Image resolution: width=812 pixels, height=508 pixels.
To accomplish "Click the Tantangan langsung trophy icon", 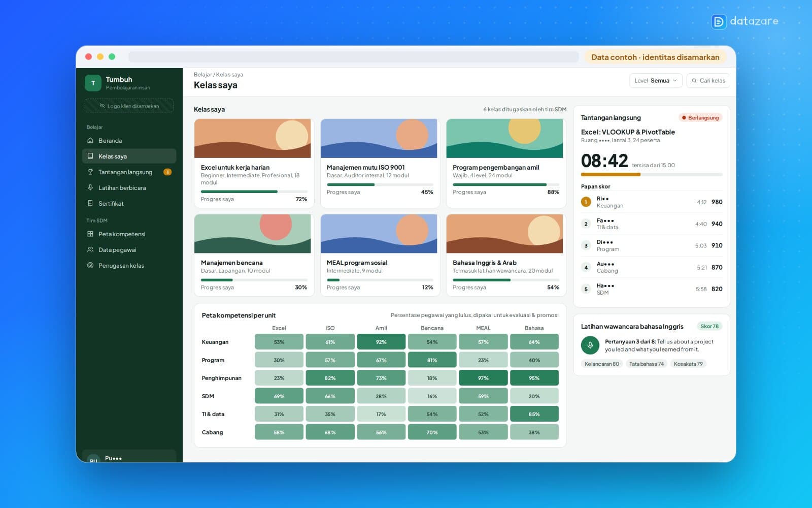I will (x=90, y=172).
